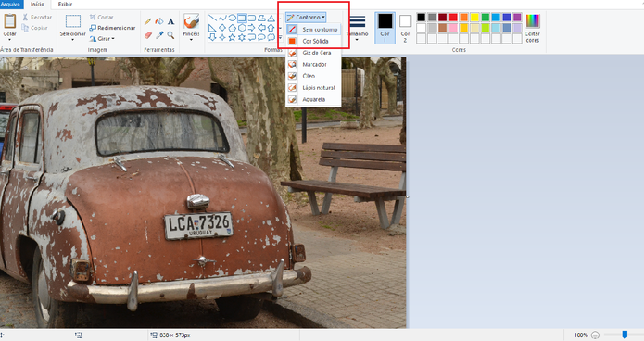This screenshot has width=644, height=341.
Task: Choose the Six-point star shape
Action: click(x=242, y=37)
